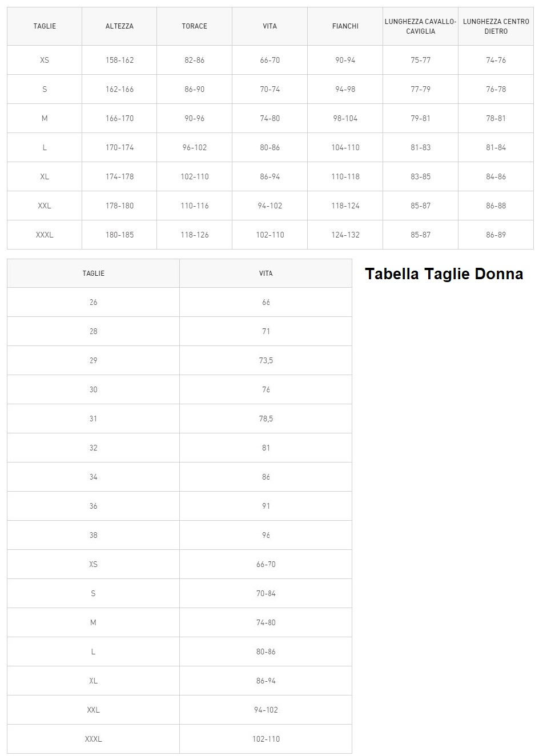
Task: Click the 83-85 cavallo-caviglia value
Action: click(x=421, y=176)
